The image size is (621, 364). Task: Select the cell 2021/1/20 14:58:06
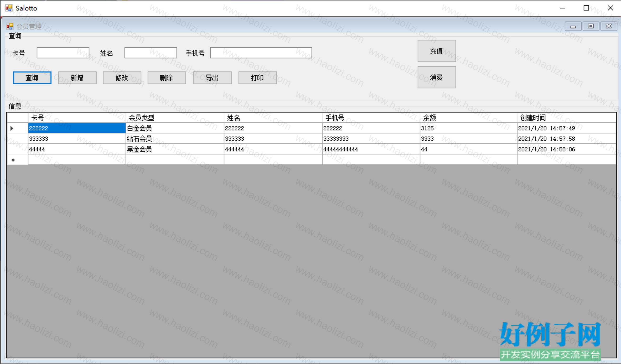(567, 149)
